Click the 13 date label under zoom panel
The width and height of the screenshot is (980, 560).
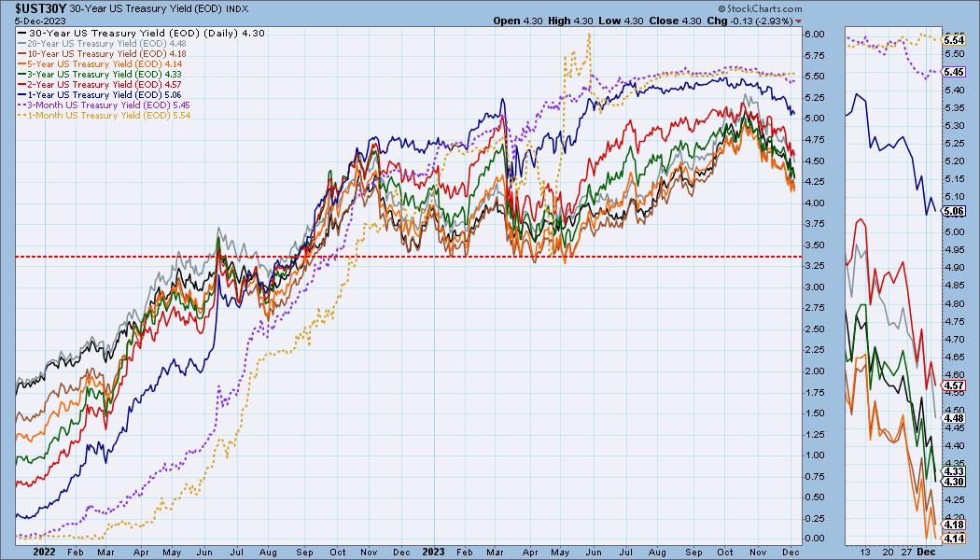point(864,552)
